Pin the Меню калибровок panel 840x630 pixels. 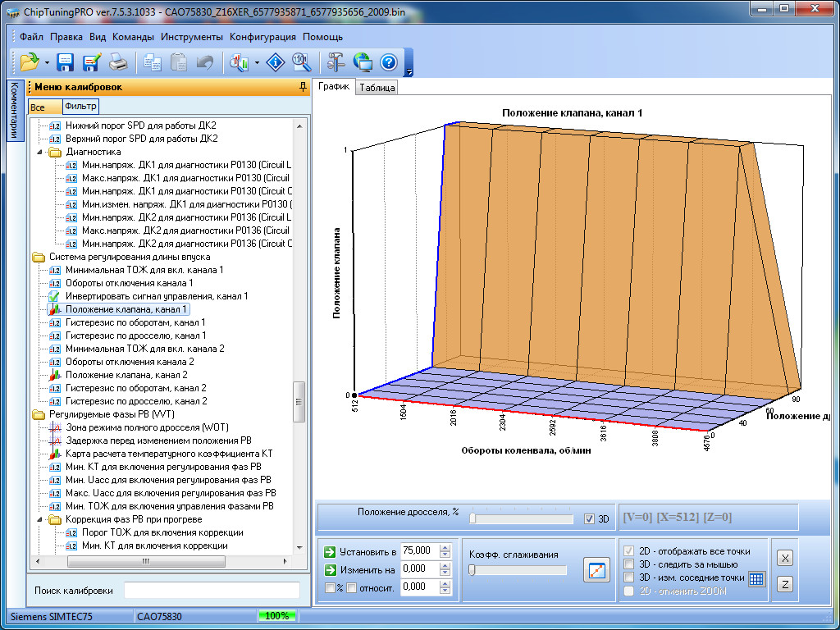tap(303, 87)
